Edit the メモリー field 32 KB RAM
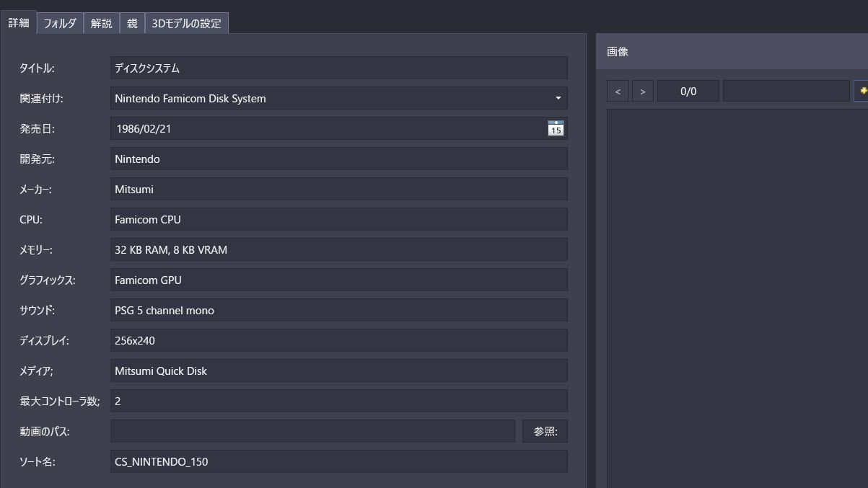Viewport: 868px width, 488px height. [x=339, y=249]
